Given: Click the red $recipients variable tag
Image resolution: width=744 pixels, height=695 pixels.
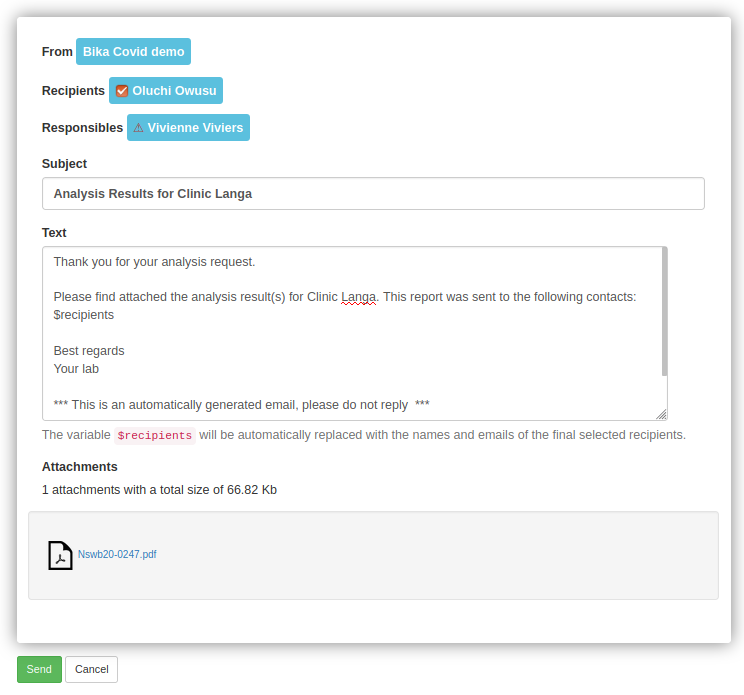Looking at the screenshot, I should coord(154,436).
